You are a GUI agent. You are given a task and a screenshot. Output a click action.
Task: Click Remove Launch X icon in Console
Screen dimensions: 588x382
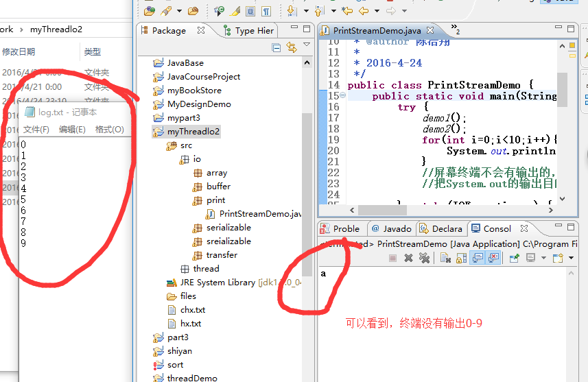(x=408, y=258)
